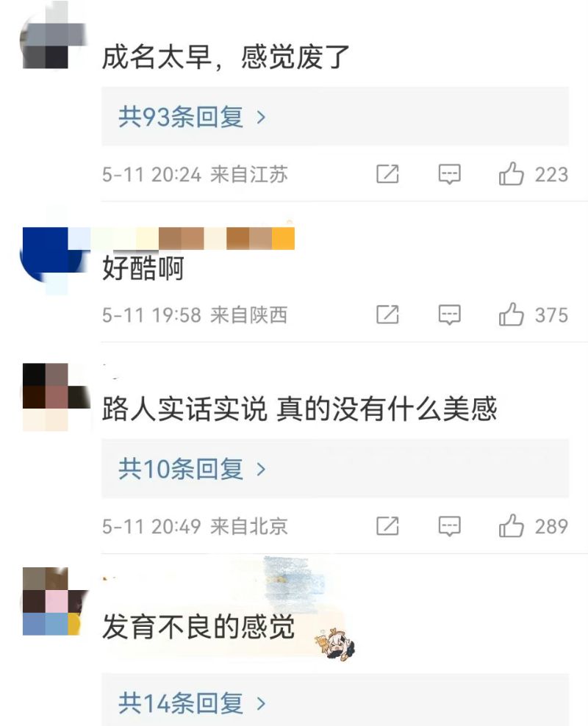Expand 共14条回复 replies
This screenshot has height=726, width=588.
pyautogui.click(x=335, y=701)
